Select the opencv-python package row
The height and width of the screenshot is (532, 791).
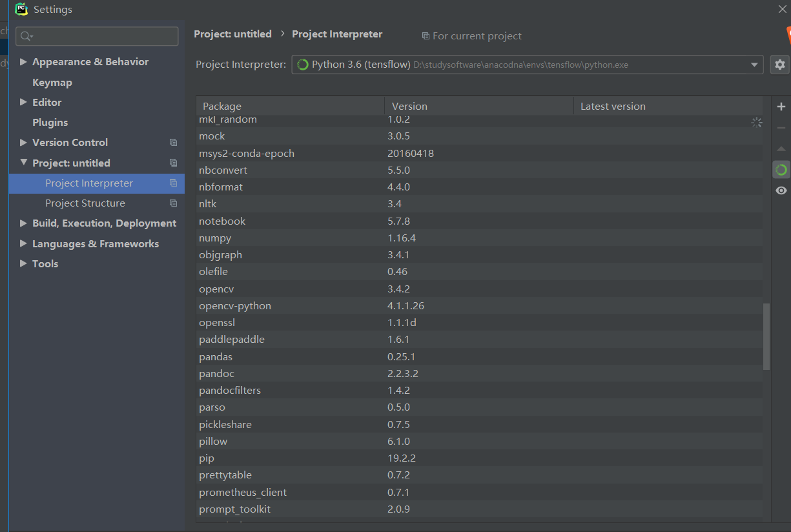[x=480, y=306]
